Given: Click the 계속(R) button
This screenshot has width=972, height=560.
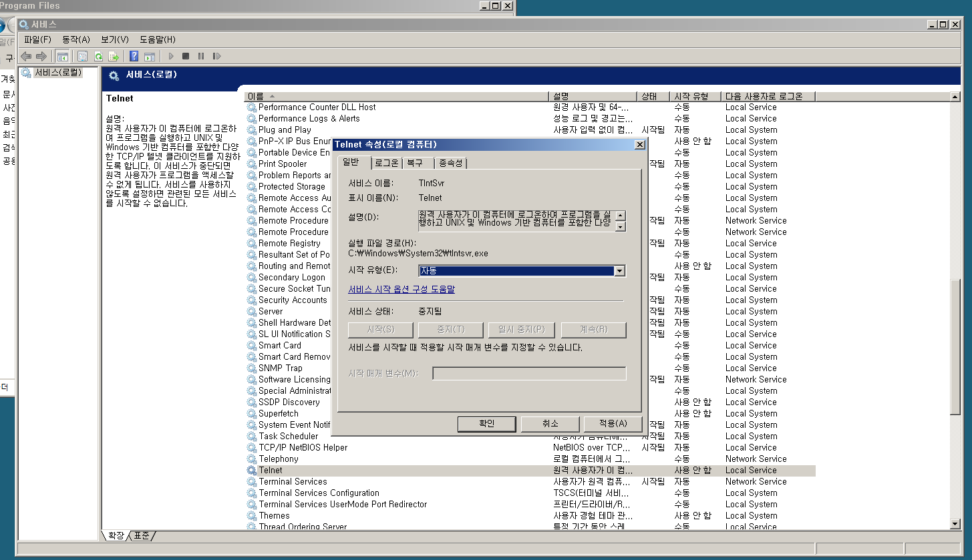Looking at the screenshot, I should 594,330.
